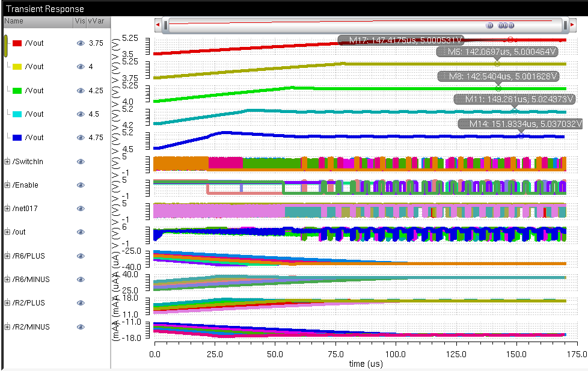Click the red left arrow on the zoom scrollbar
Screen dimensions: 588x371
158,25
